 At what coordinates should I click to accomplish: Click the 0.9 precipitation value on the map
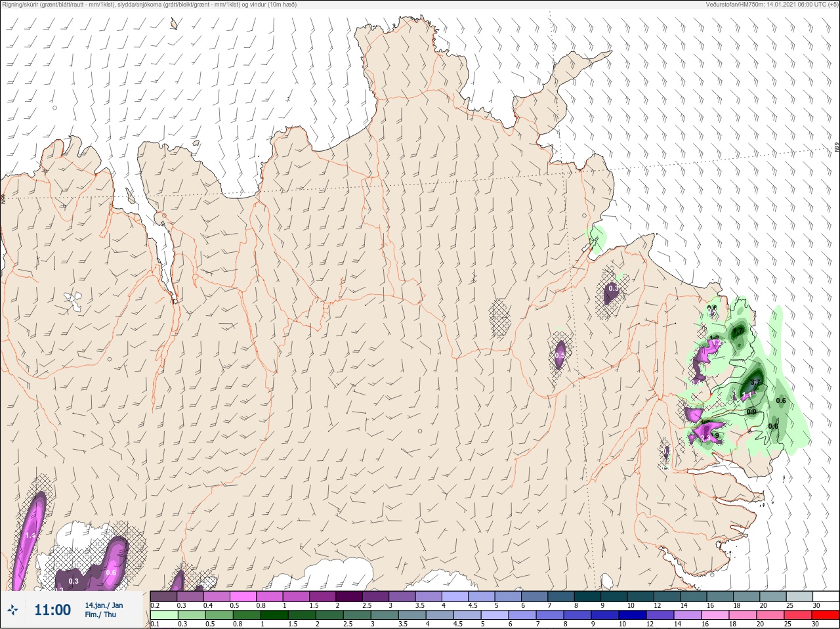point(751,412)
